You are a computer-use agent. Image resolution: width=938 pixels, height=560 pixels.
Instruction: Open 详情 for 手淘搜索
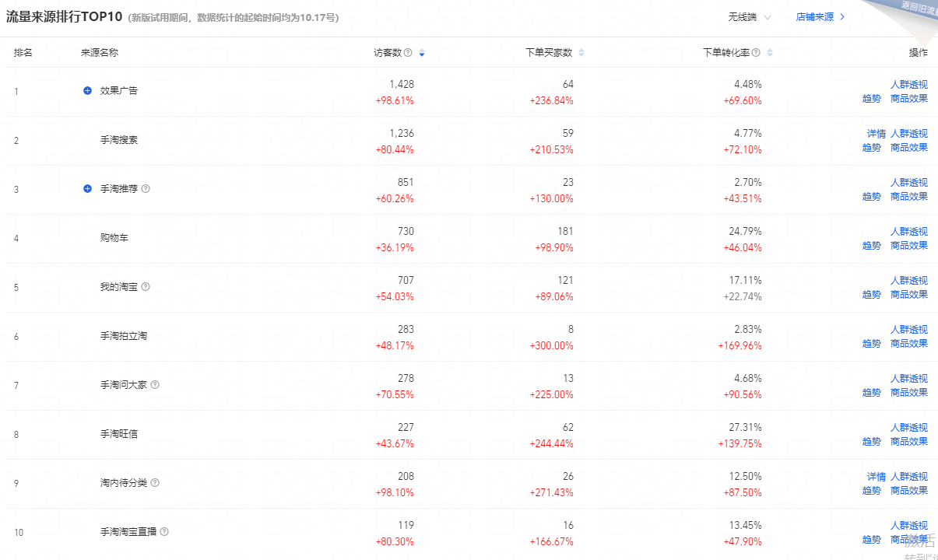(x=876, y=134)
